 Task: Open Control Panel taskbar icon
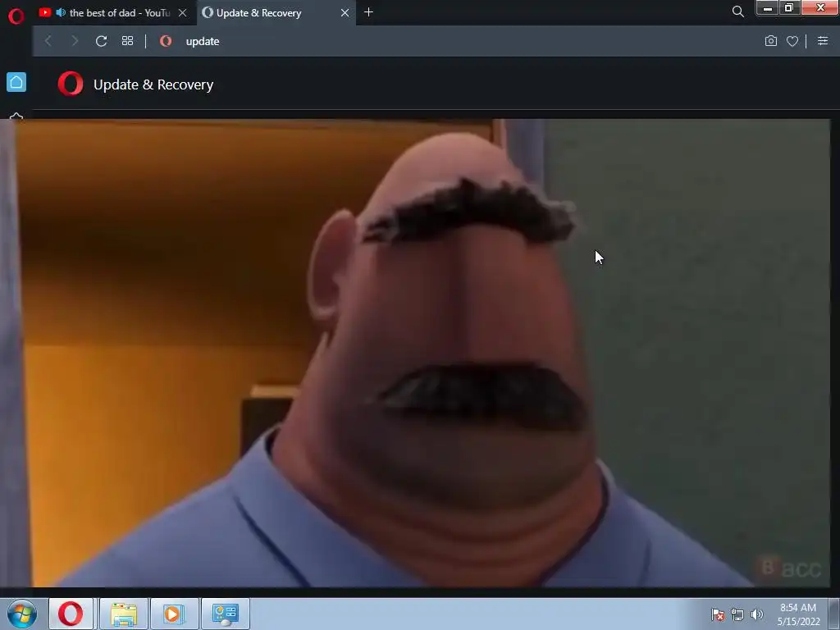225,614
